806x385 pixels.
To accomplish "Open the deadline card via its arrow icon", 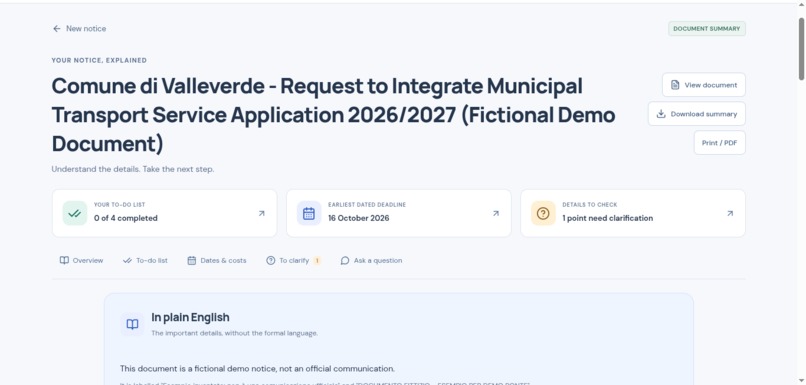I will point(496,213).
